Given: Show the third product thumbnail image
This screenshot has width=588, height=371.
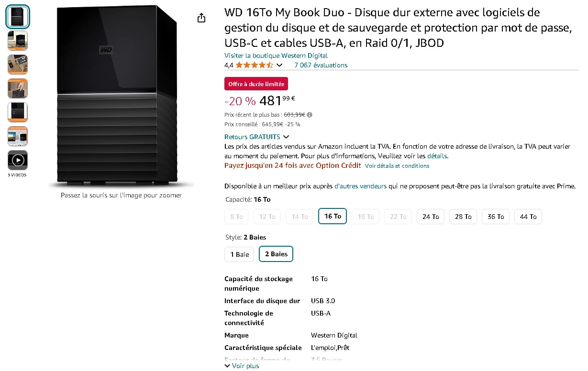Looking at the screenshot, I should coord(18,65).
